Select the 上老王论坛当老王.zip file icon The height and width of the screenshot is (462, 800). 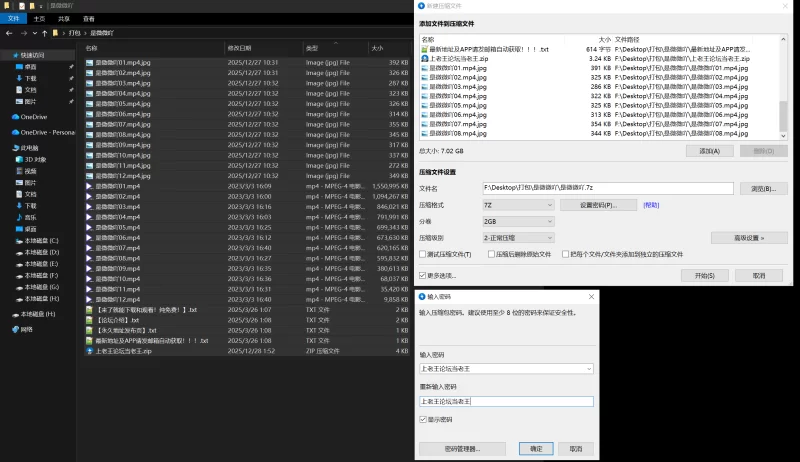tap(89, 351)
